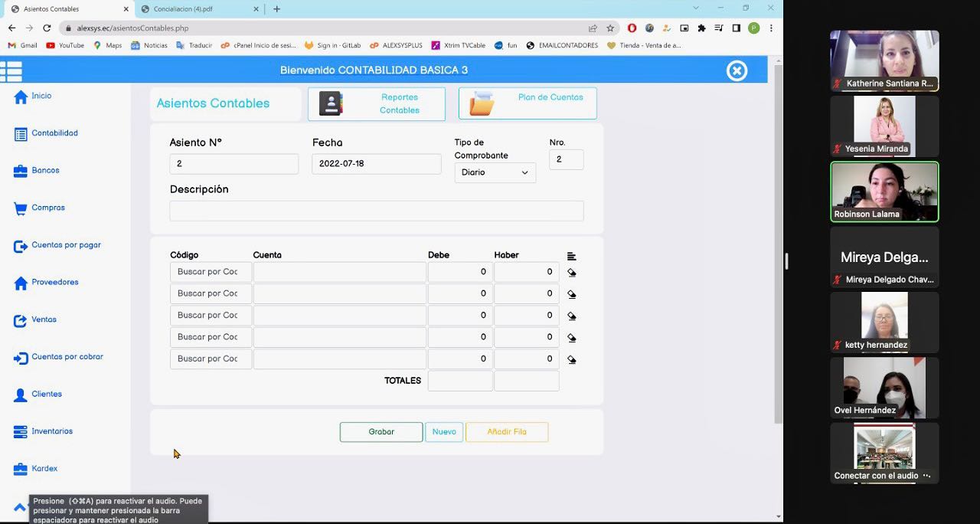Viewport: 980px width, 524px height.
Task: Open Cuentas por pagar in the sidebar
Action: [66, 245]
